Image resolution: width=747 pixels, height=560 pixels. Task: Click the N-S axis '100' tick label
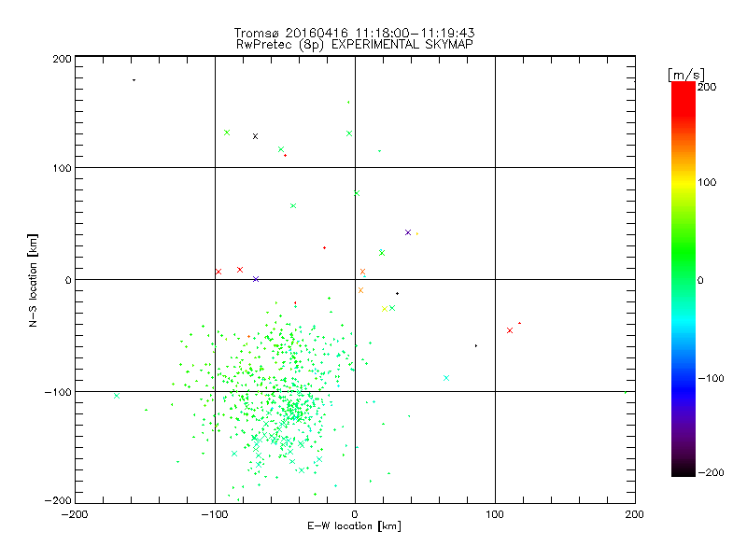[63, 168]
